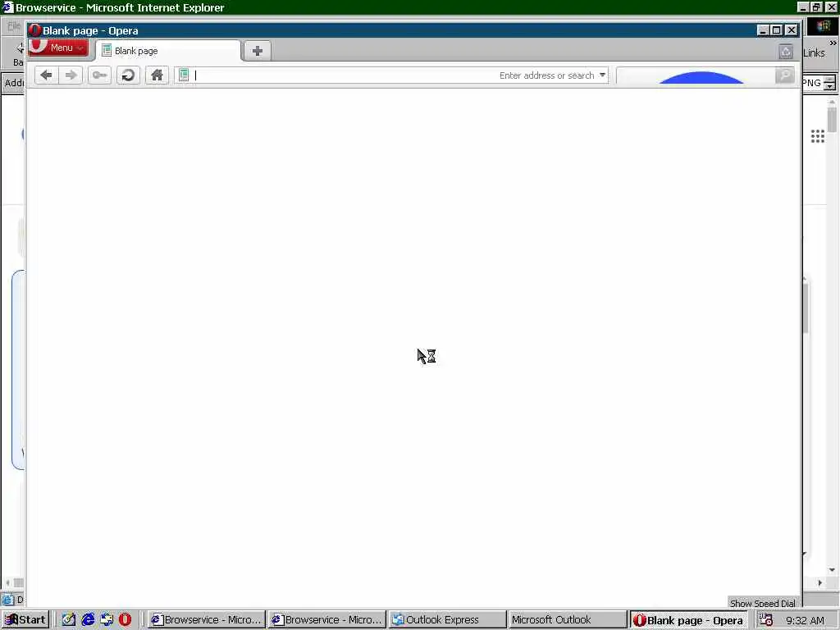
Task: Click scroll right arrow in Internet Explorer
Action: [819, 582]
